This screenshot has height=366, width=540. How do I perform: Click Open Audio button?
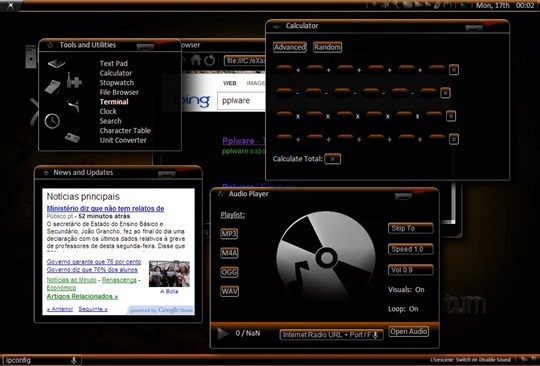point(409,332)
